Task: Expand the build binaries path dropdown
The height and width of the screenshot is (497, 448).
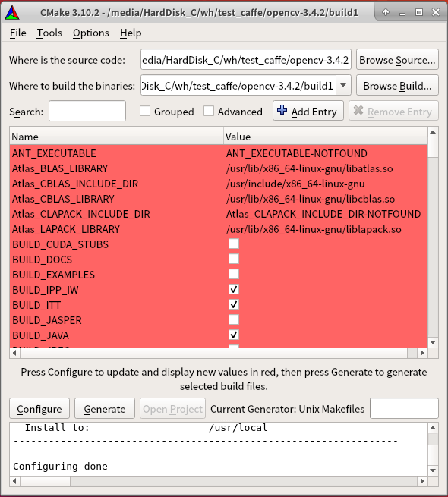Action: 343,85
